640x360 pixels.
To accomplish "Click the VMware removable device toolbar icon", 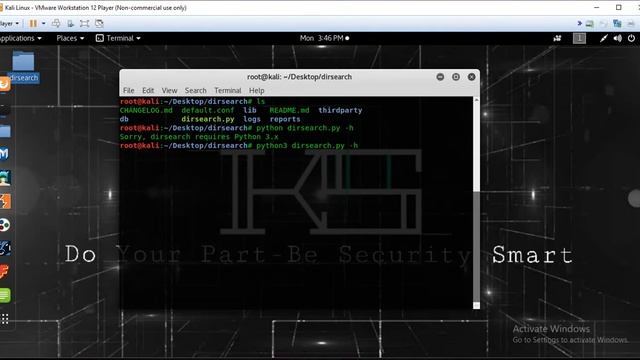I will 70,23.
